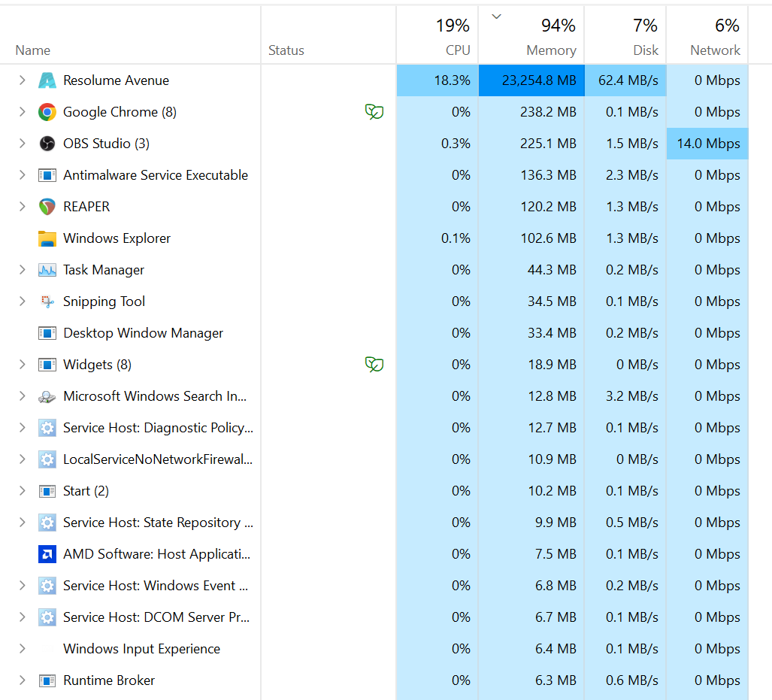
Task: Select the Runtime Broker process row
Action: pyautogui.click(x=109, y=680)
